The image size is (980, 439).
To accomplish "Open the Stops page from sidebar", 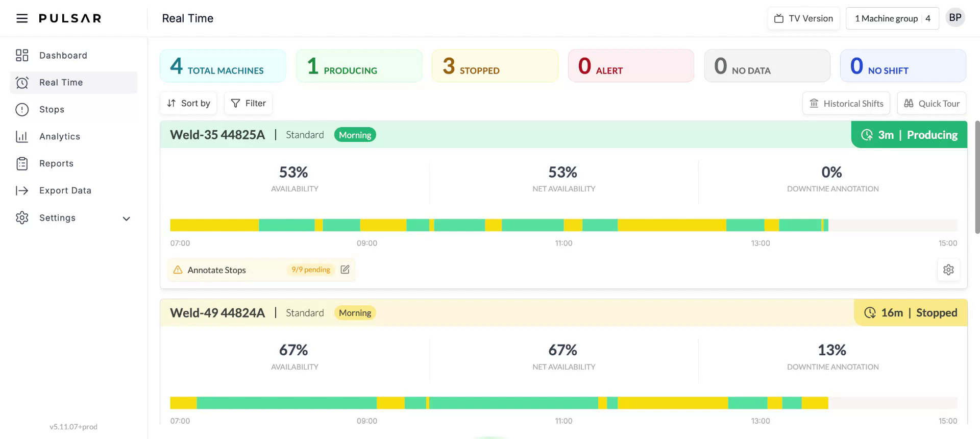I will pos(52,109).
